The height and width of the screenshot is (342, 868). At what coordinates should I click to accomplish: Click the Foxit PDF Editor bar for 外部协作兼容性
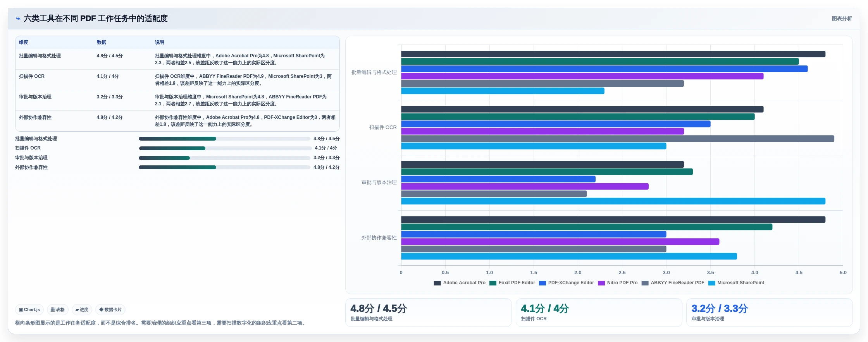tap(587, 227)
